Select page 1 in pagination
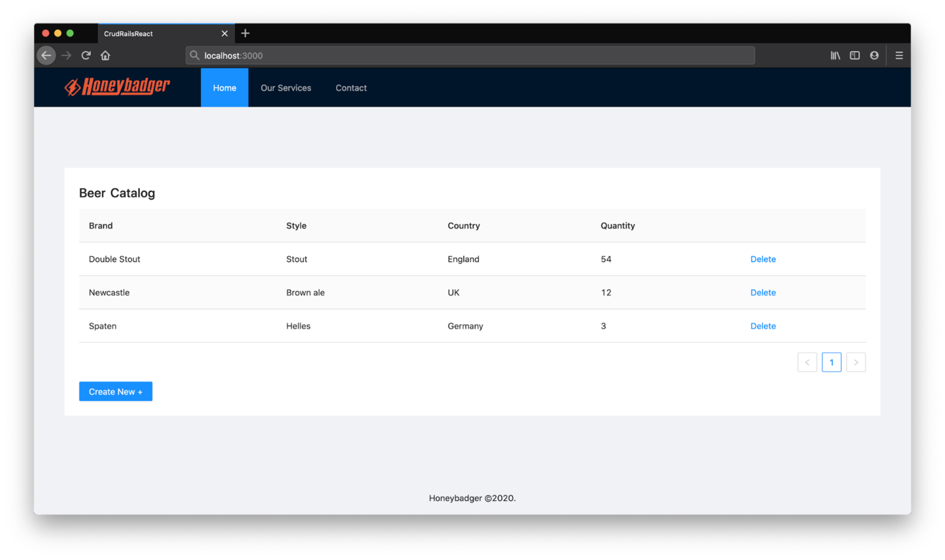Viewport: 945px width, 560px height. [831, 363]
